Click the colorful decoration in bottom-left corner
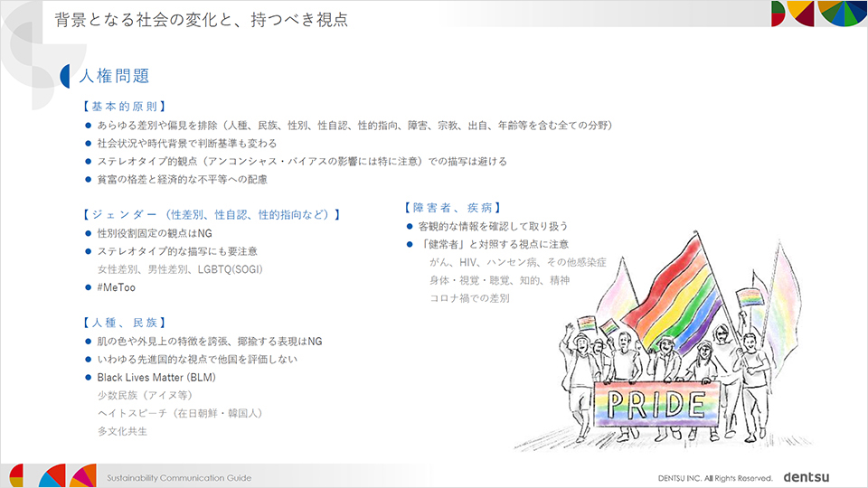 52,475
